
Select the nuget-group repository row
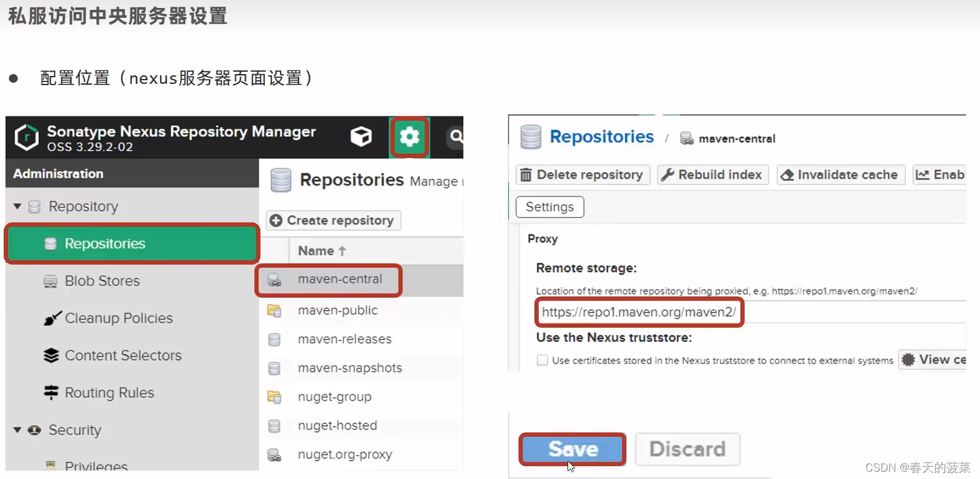[361, 397]
